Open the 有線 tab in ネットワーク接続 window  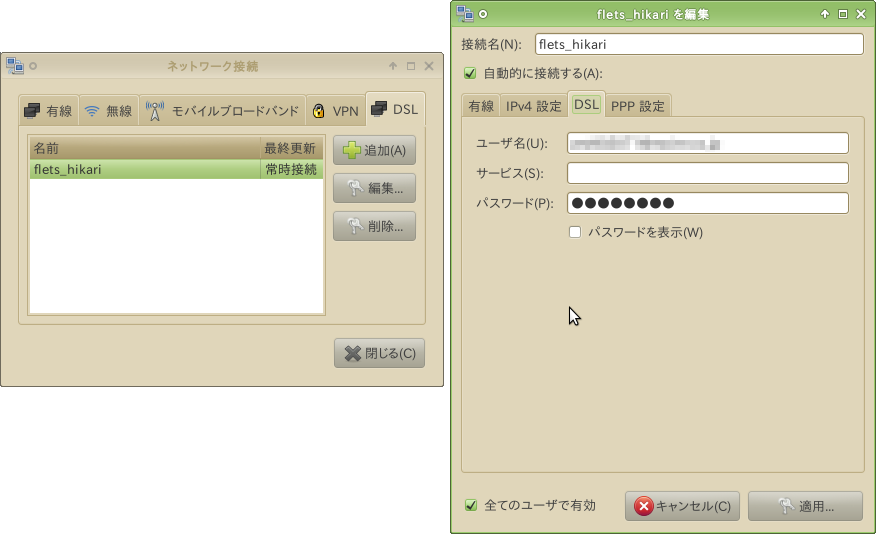click(49, 111)
